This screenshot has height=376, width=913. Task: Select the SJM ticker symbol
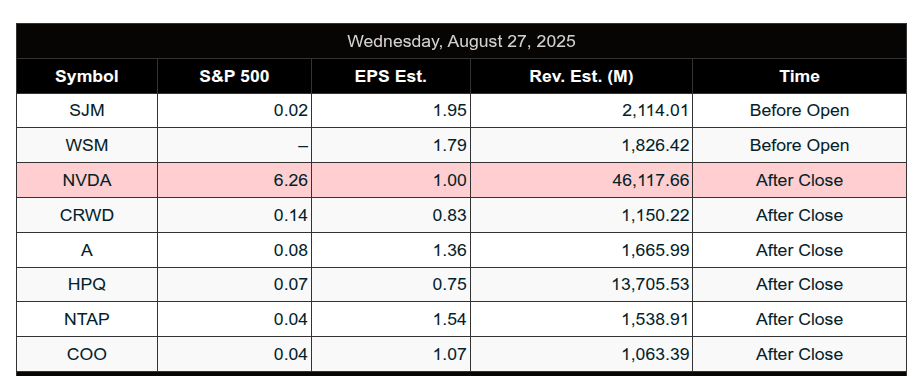tap(87, 111)
